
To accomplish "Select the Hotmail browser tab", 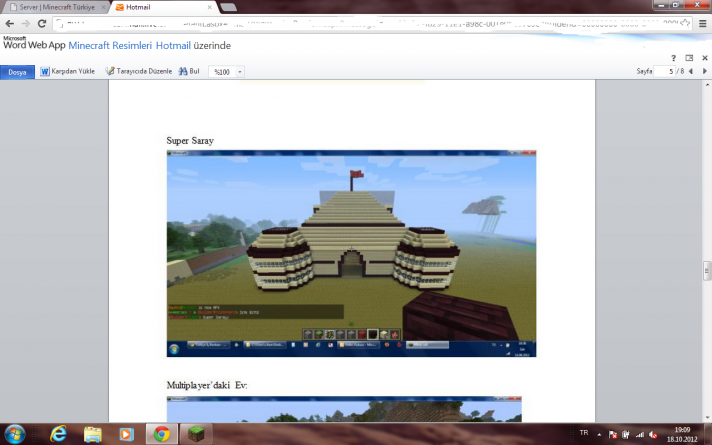I will 159,7.
